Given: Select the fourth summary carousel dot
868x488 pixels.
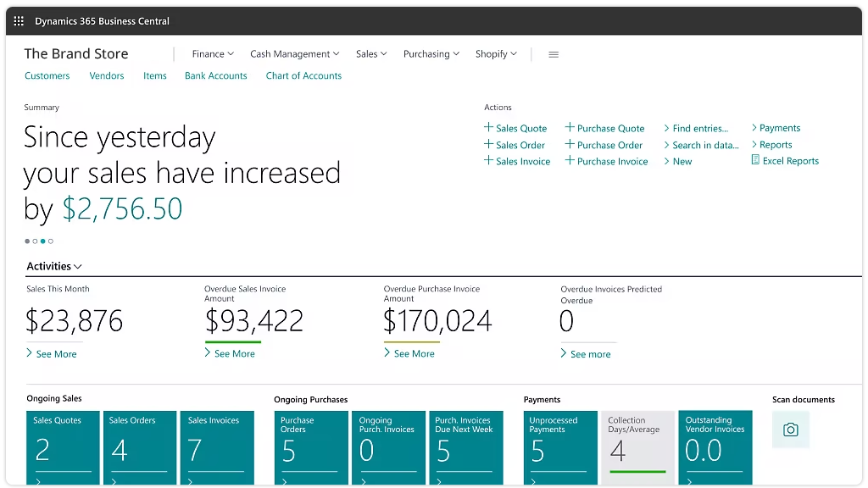Looking at the screenshot, I should coord(51,241).
